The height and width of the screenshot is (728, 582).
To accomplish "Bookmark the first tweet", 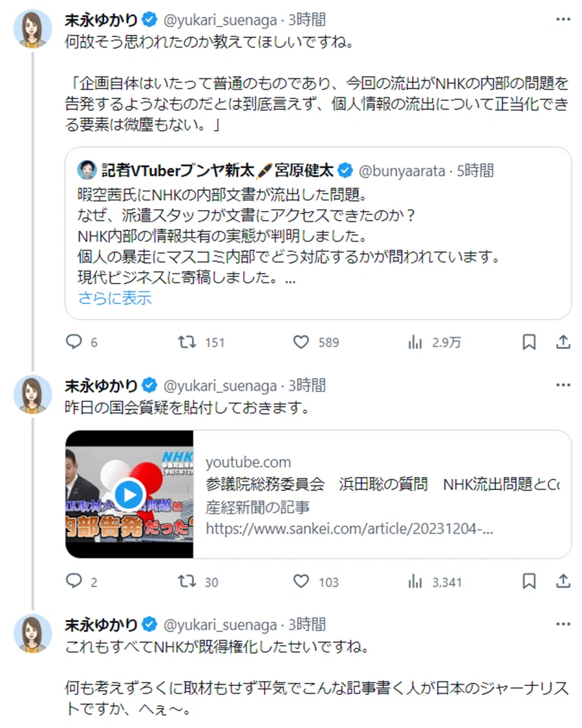I will [x=529, y=342].
